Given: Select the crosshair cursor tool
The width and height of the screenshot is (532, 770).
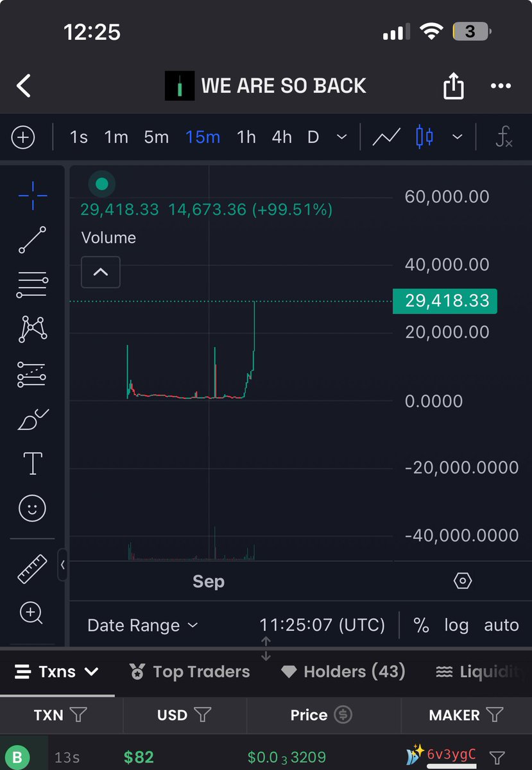Looking at the screenshot, I should click(32, 196).
